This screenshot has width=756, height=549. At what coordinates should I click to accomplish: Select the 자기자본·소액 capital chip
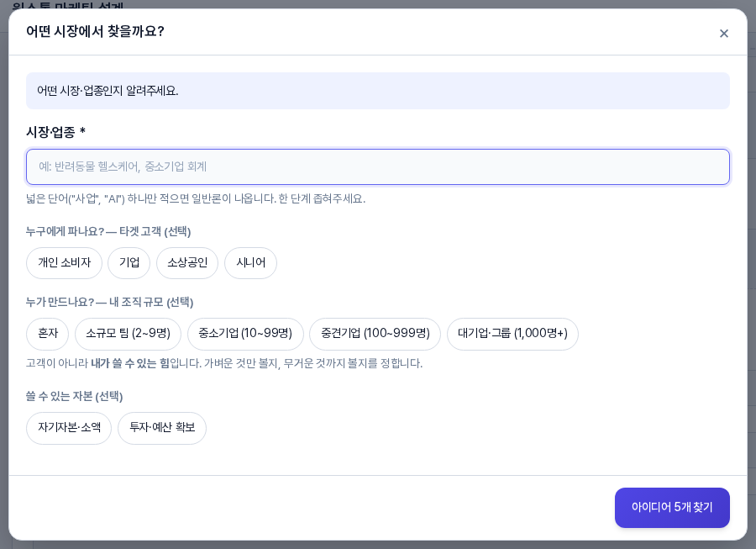tap(69, 427)
